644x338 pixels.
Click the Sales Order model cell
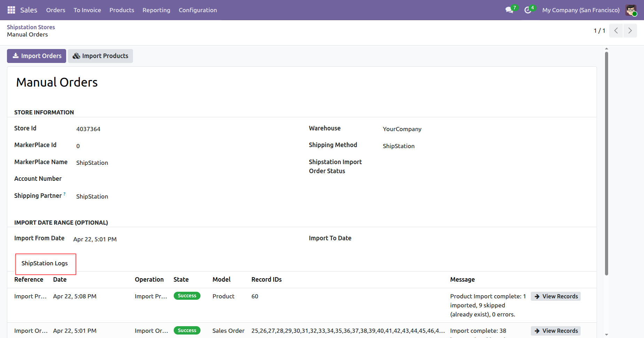(x=228, y=331)
